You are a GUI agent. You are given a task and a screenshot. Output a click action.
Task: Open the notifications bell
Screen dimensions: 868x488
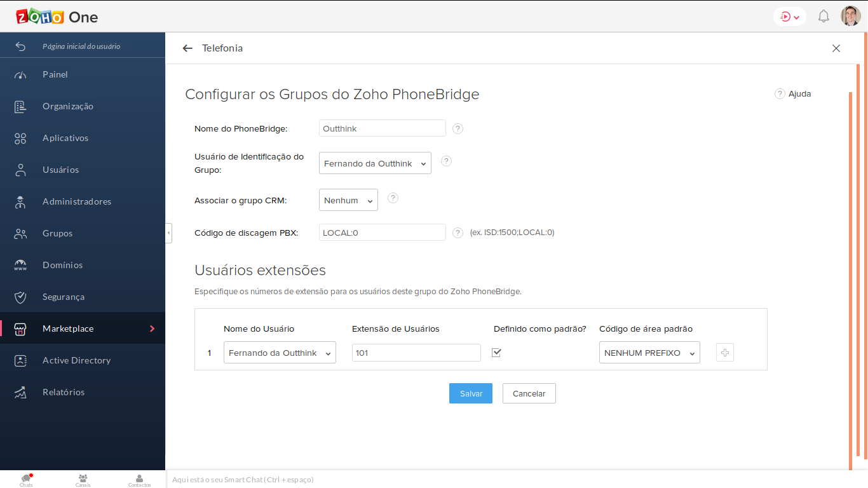[x=824, y=17]
